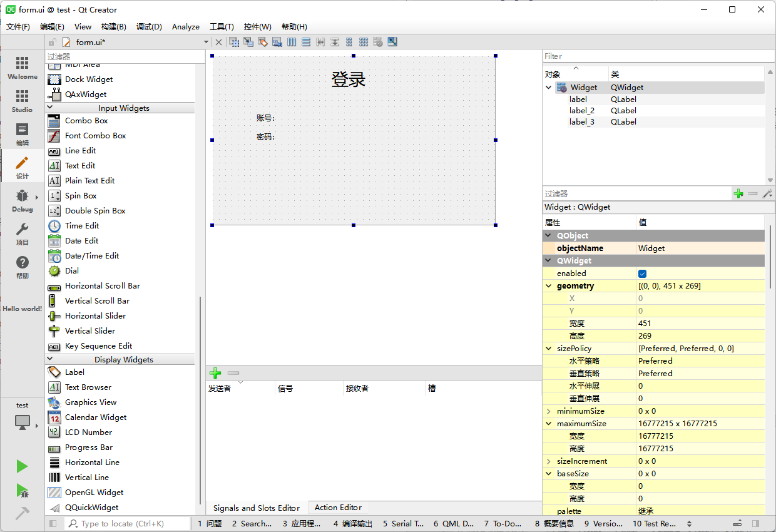Toggle the right sidebar visibility button

coord(756,523)
